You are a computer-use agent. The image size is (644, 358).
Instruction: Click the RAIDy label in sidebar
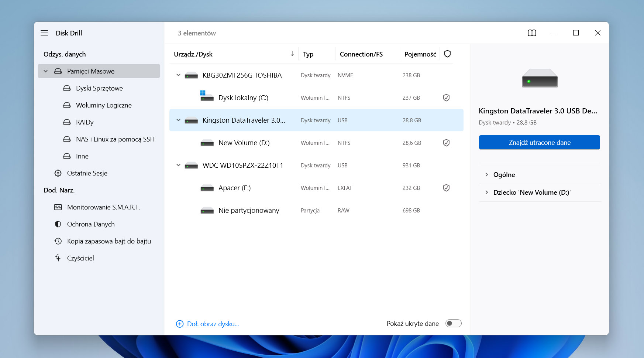coord(85,122)
